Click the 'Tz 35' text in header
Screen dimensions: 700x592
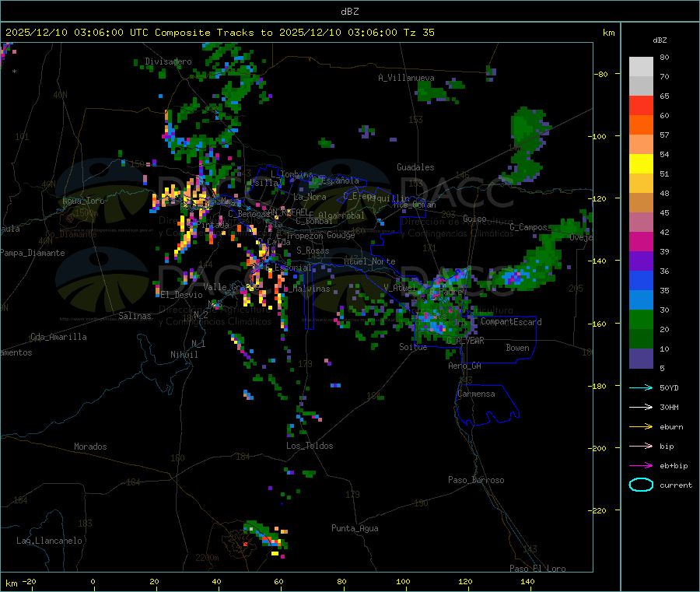coord(418,33)
